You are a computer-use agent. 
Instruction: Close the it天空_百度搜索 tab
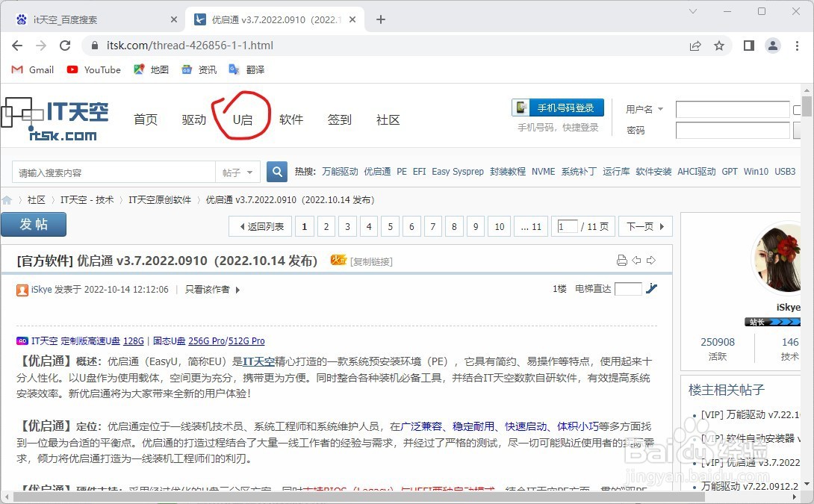174,19
